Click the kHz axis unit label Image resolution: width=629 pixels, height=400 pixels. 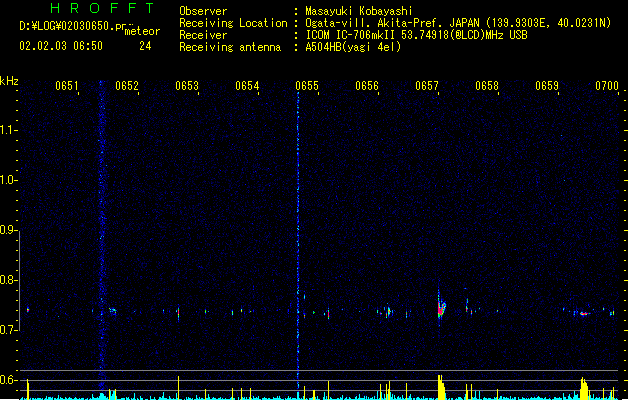pos(9,81)
